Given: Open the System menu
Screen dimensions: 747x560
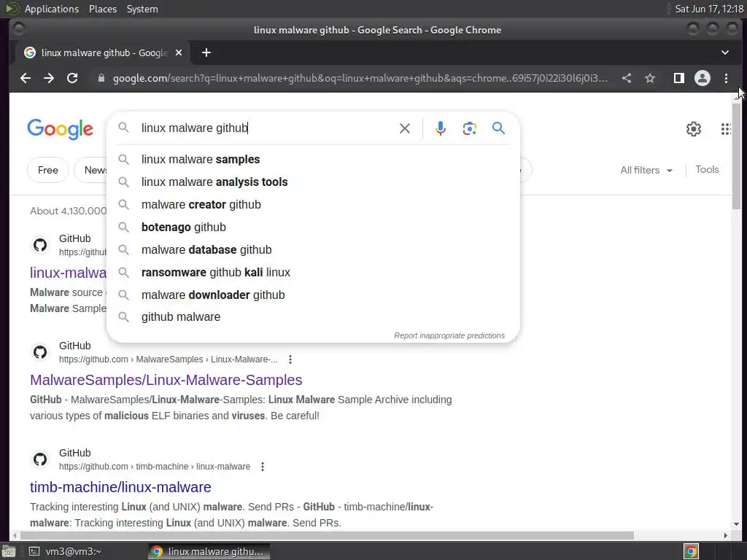Looking at the screenshot, I should click(142, 9).
